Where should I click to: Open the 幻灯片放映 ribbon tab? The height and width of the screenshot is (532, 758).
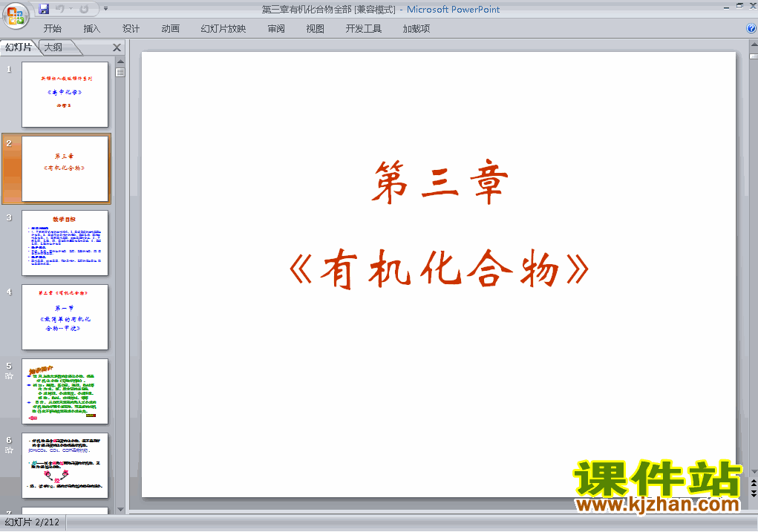(x=223, y=28)
